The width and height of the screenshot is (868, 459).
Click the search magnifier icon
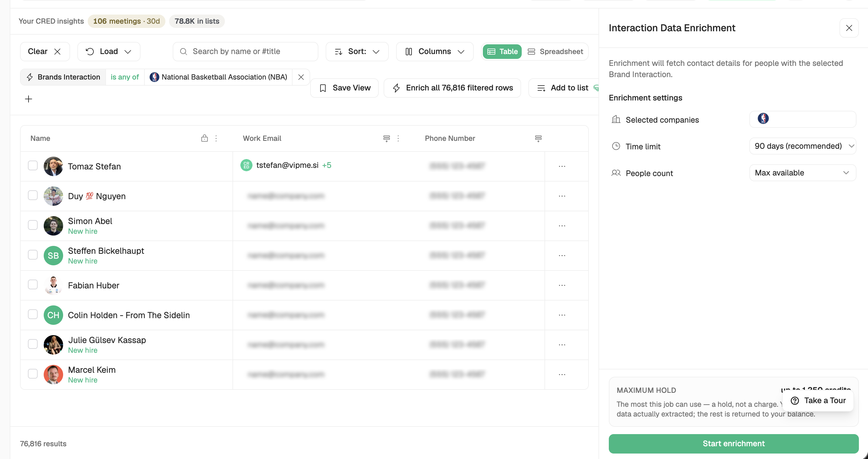184,52
